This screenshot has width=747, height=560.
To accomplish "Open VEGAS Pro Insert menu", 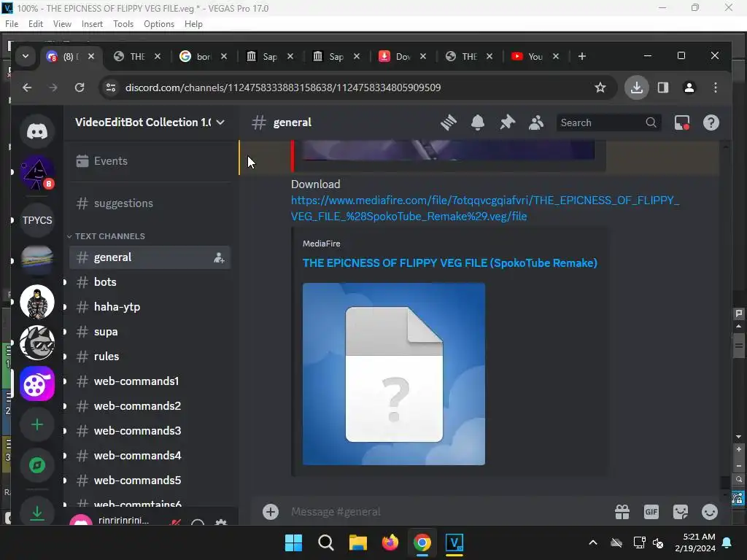I will pyautogui.click(x=92, y=24).
